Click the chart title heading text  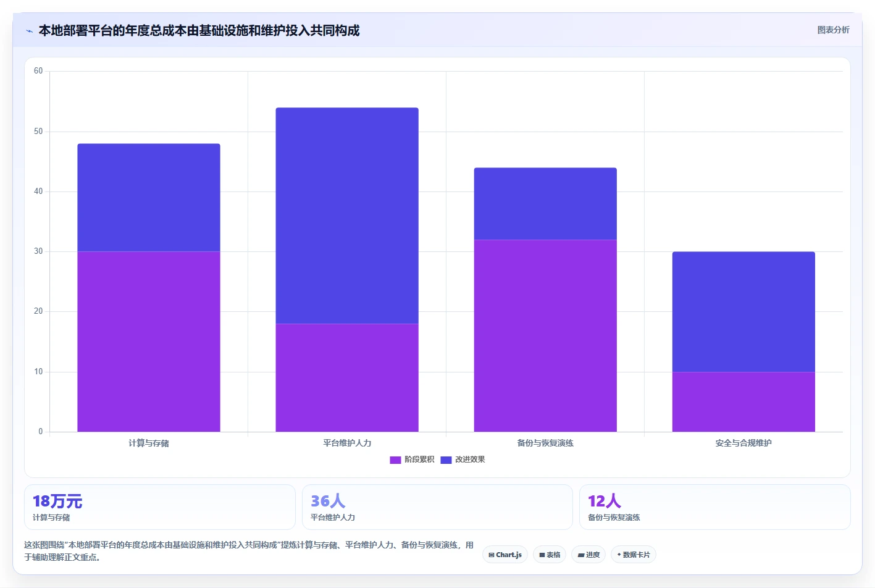[199, 30]
